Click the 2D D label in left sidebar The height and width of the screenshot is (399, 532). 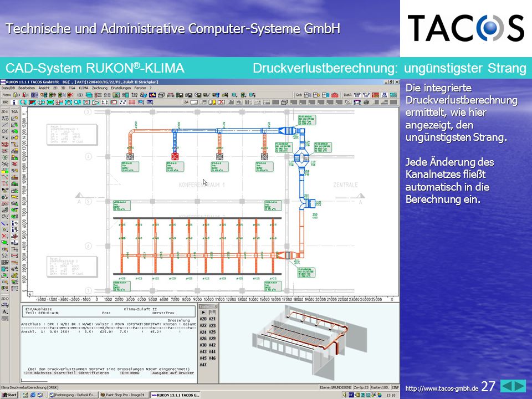click(x=5, y=299)
